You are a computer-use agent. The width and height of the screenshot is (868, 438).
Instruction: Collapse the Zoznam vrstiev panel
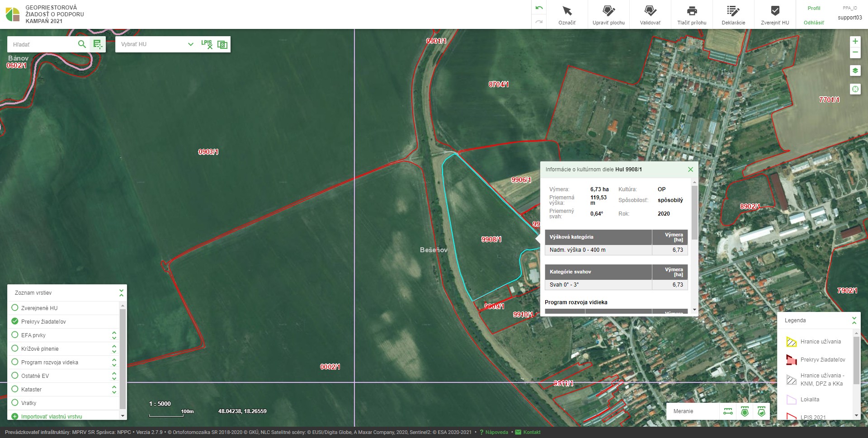pos(121,293)
